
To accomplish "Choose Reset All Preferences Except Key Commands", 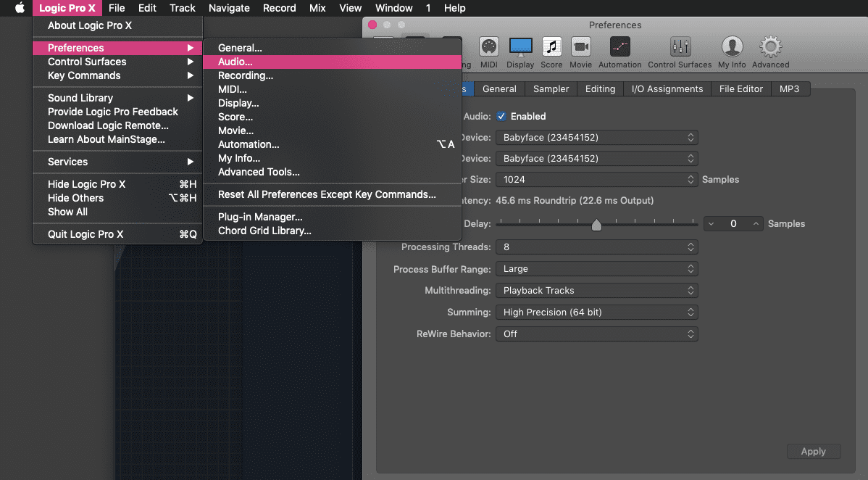I will coord(332,194).
